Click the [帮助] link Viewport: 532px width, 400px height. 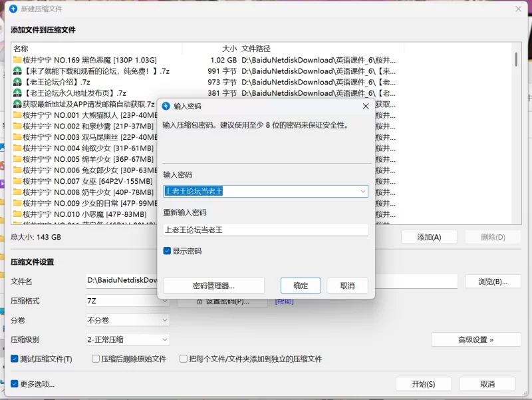pos(284,301)
